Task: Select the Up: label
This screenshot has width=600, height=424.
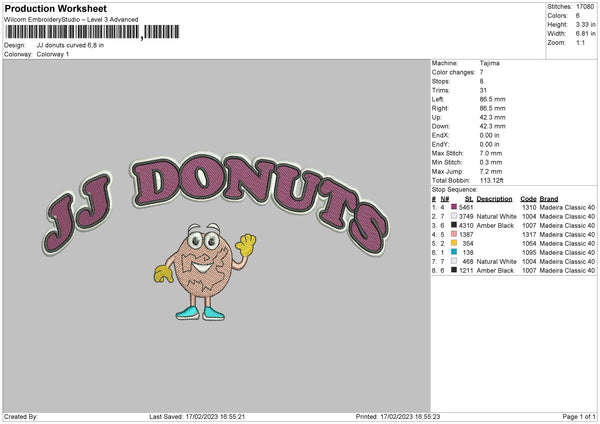Action: [x=437, y=117]
